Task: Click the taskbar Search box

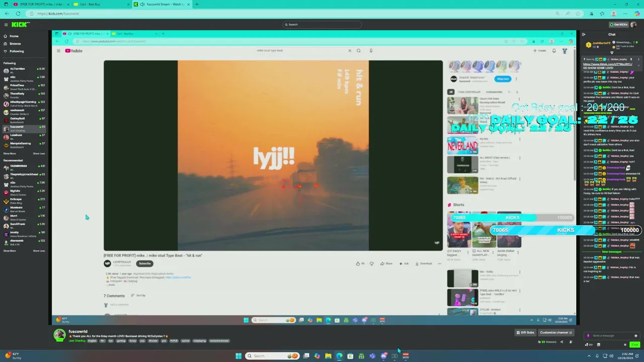Action: [x=272, y=356]
